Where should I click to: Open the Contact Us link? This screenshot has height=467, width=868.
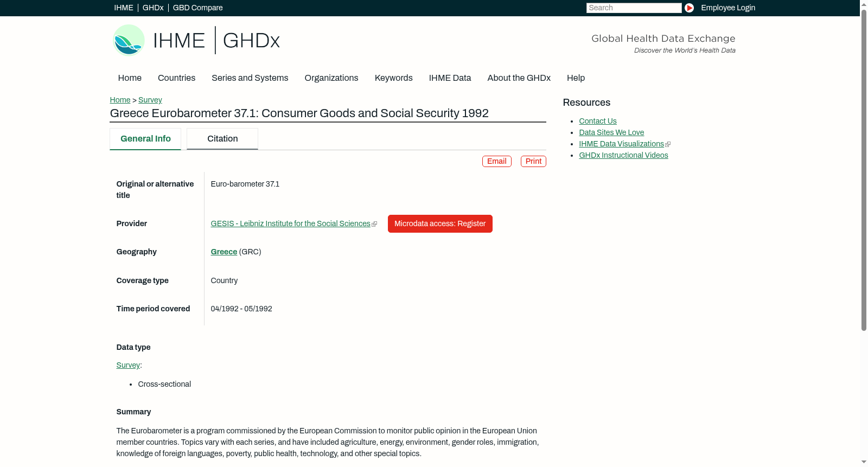coord(598,121)
